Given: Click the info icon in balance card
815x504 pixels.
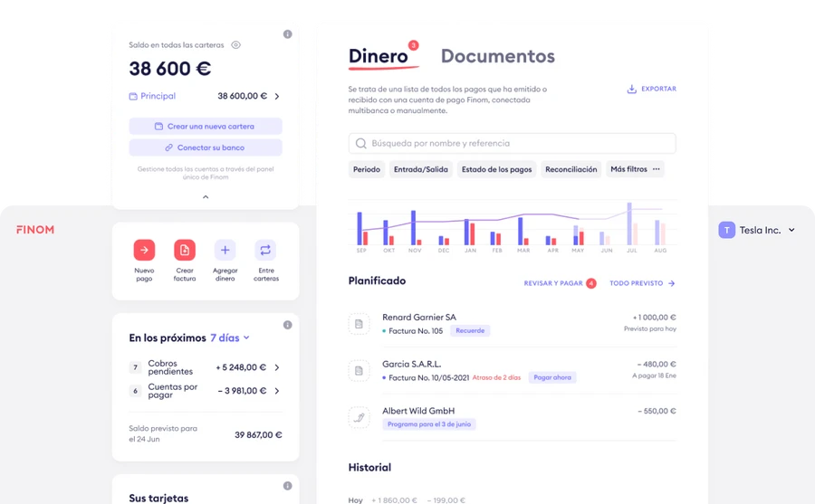Looking at the screenshot, I should click(288, 34).
